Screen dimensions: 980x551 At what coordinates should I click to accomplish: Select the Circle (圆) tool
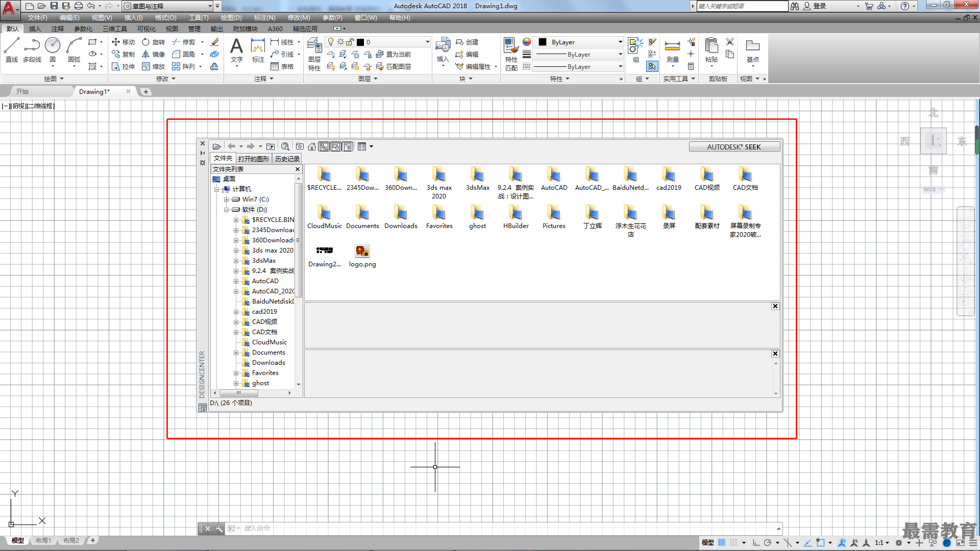point(53,49)
